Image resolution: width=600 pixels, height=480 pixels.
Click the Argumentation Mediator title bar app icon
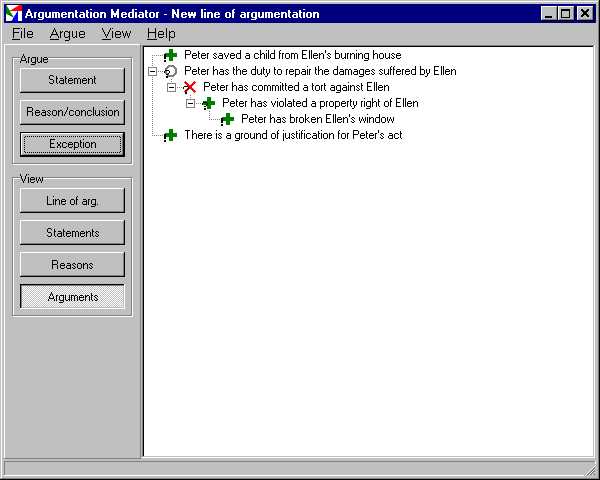pos(13,14)
